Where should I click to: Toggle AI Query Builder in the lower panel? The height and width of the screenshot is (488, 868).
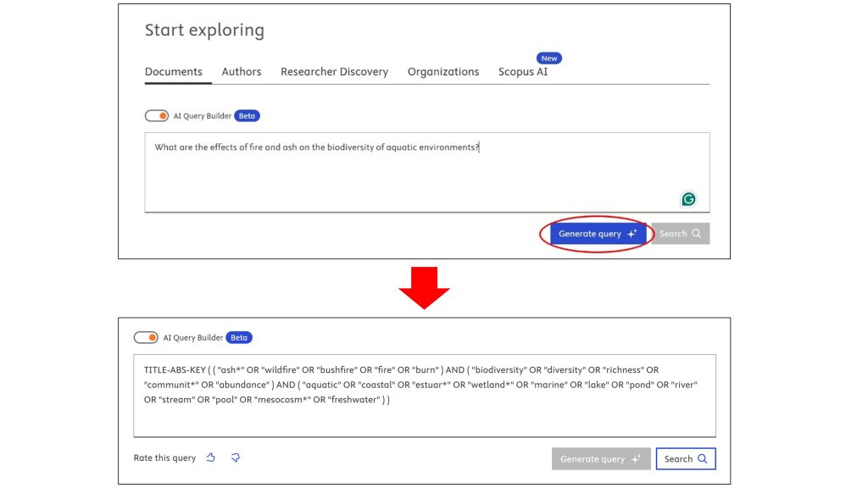point(146,337)
